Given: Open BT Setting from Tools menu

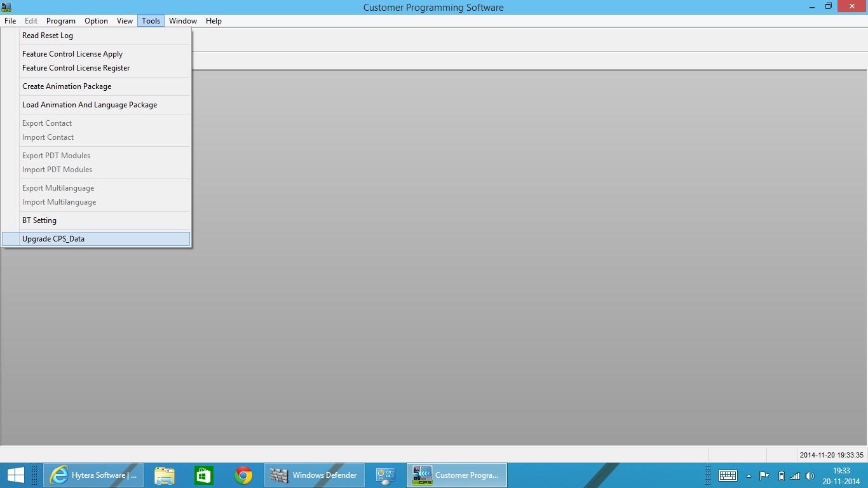Looking at the screenshot, I should [x=96, y=220].
